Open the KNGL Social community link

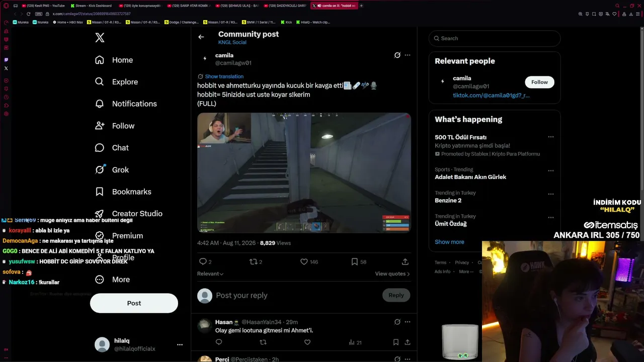coord(232,42)
